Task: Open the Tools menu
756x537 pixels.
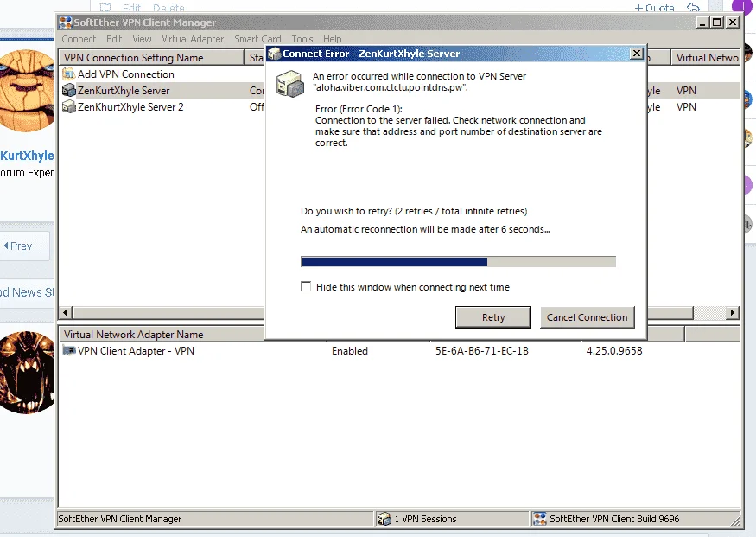Action: pos(302,39)
